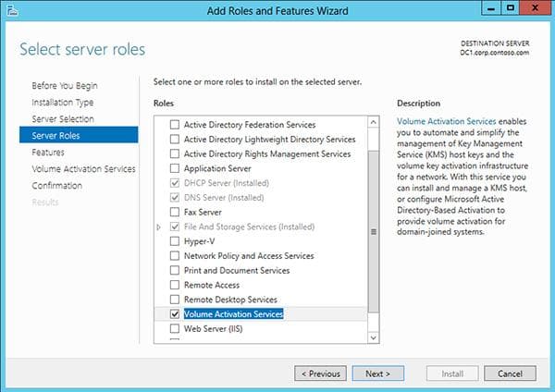Image resolution: width=555 pixels, height=392 pixels.
Task: Click File And Storage Services checkbox
Action: 175,227
